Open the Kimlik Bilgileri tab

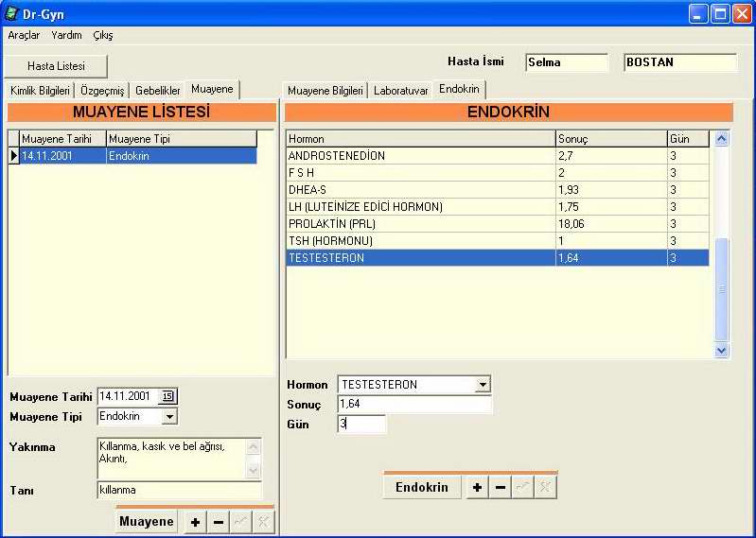pos(40,91)
